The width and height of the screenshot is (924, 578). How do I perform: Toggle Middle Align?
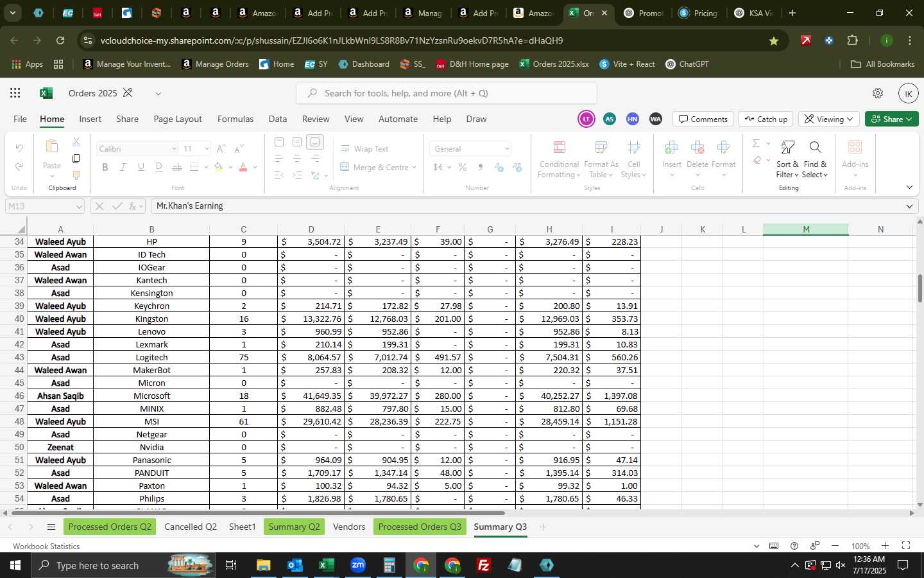pos(296,142)
